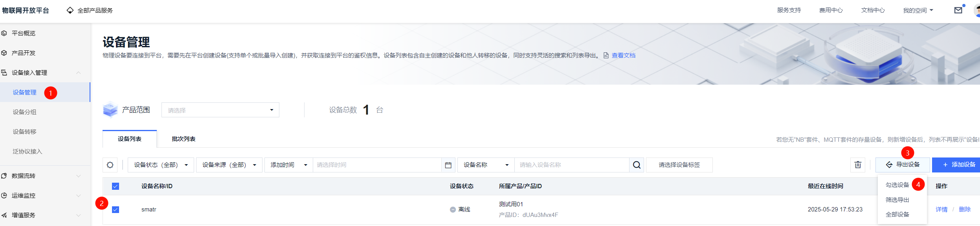Uncheck the smatr device checkbox
This screenshot has width=980, height=226.
click(116, 209)
